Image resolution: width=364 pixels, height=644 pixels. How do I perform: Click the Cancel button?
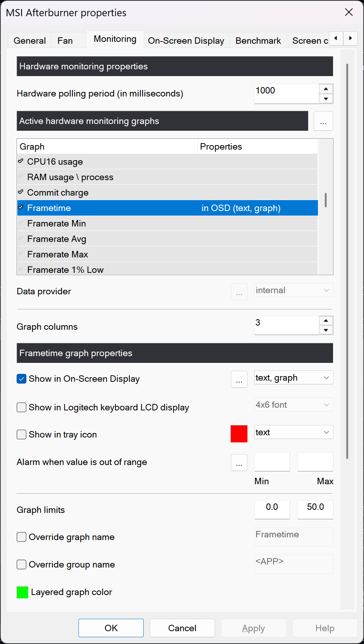pyautogui.click(x=182, y=628)
